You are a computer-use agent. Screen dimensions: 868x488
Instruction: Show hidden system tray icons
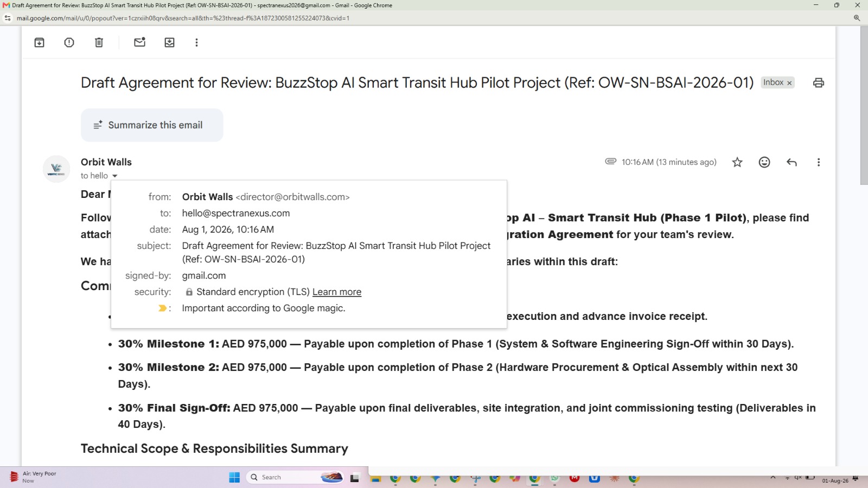(773, 478)
